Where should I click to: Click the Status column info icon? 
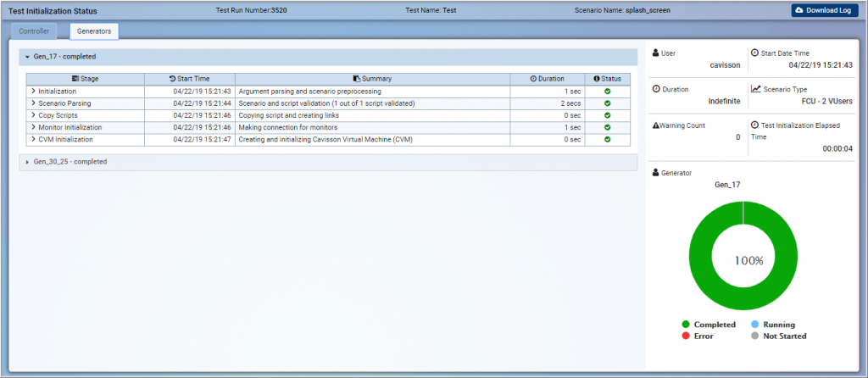pyautogui.click(x=596, y=79)
